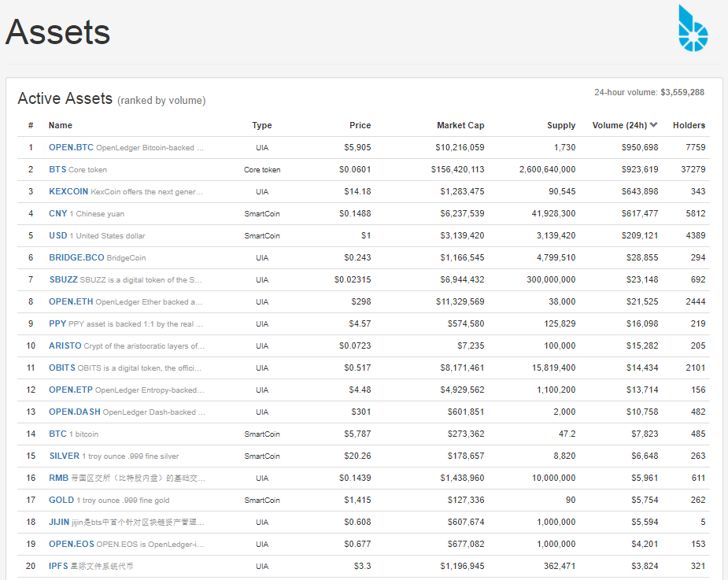The height and width of the screenshot is (580, 728).
Task: Open the PPY asset link
Action: [x=57, y=323]
